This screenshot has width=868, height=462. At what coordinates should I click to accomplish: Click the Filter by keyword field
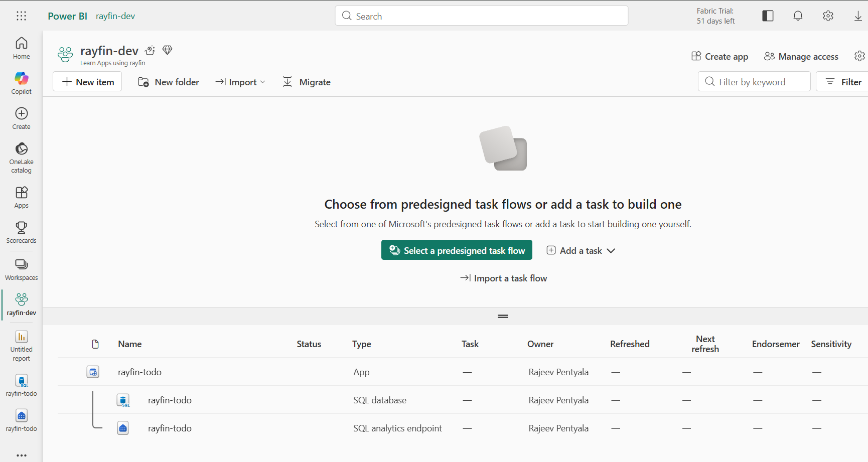tap(754, 82)
